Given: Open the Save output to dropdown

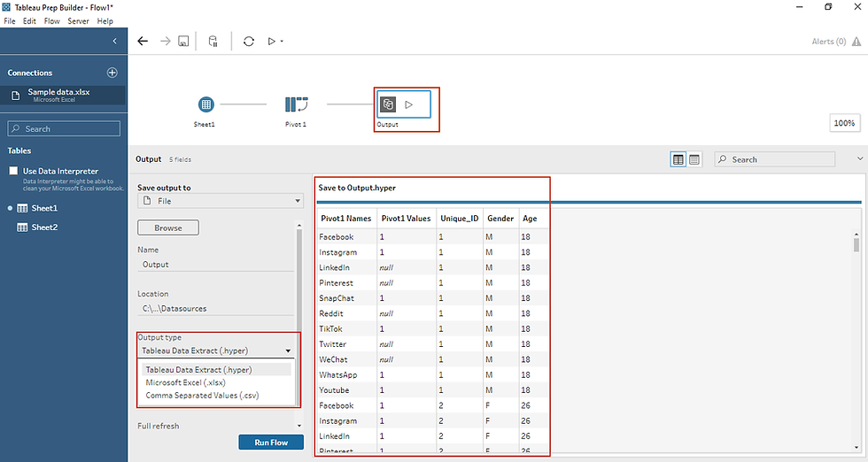Looking at the screenshot, I should coord(221,201).
